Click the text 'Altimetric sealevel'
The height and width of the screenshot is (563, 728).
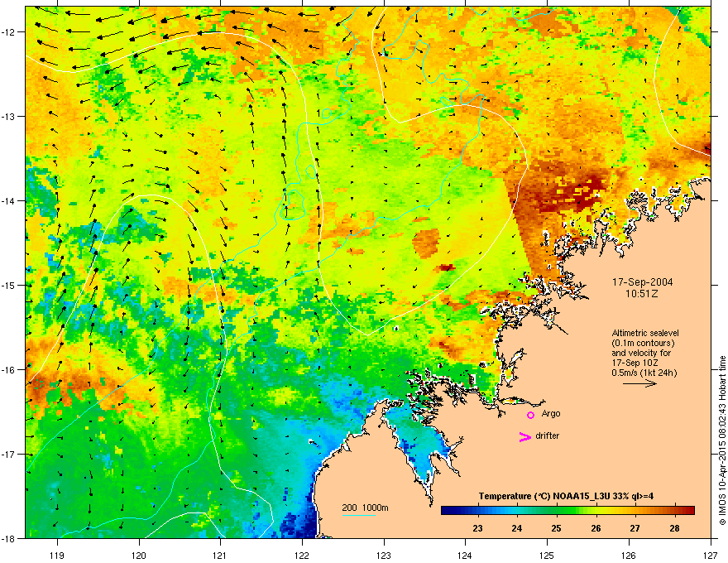(x=645, y=333)
